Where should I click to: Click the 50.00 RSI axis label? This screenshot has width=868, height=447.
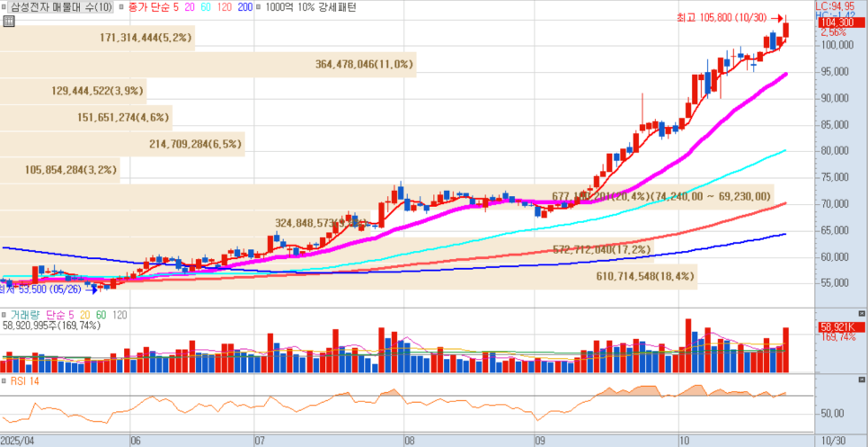[833, 415]
